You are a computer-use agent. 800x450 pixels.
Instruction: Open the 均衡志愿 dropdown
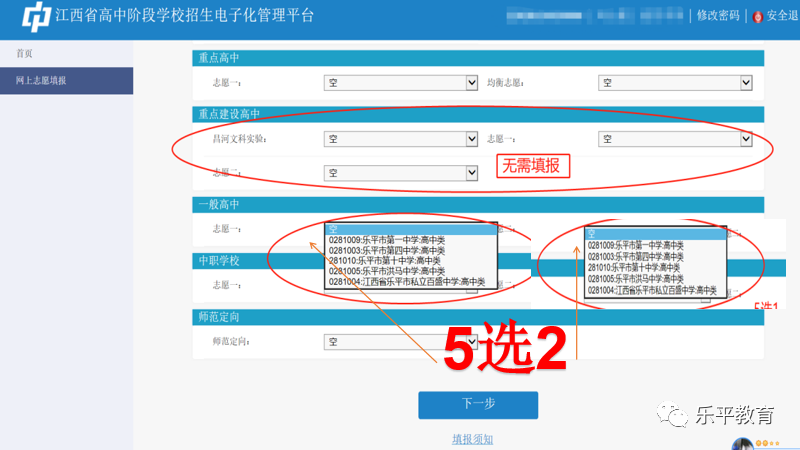coord(675,83)
